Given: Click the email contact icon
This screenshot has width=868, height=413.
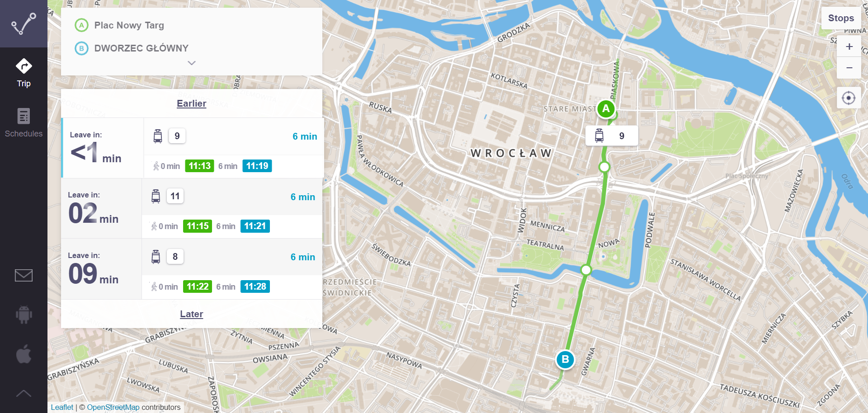Looking at the screenshot, I should pos(24,275).
